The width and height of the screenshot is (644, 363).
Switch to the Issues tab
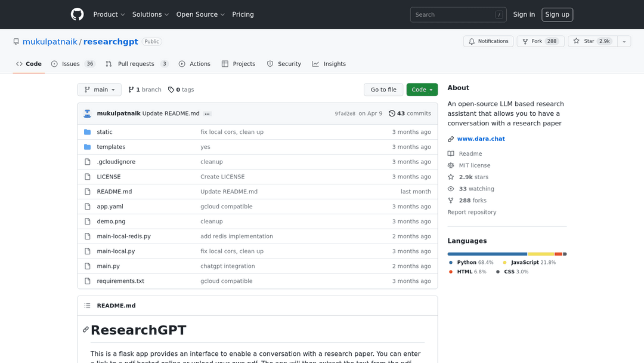(73, 64)
